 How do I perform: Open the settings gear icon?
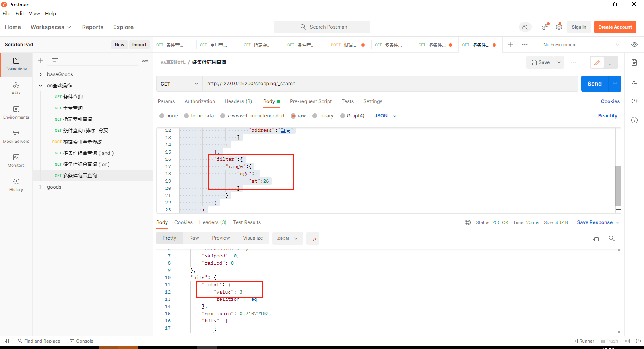tap(559, 27)
